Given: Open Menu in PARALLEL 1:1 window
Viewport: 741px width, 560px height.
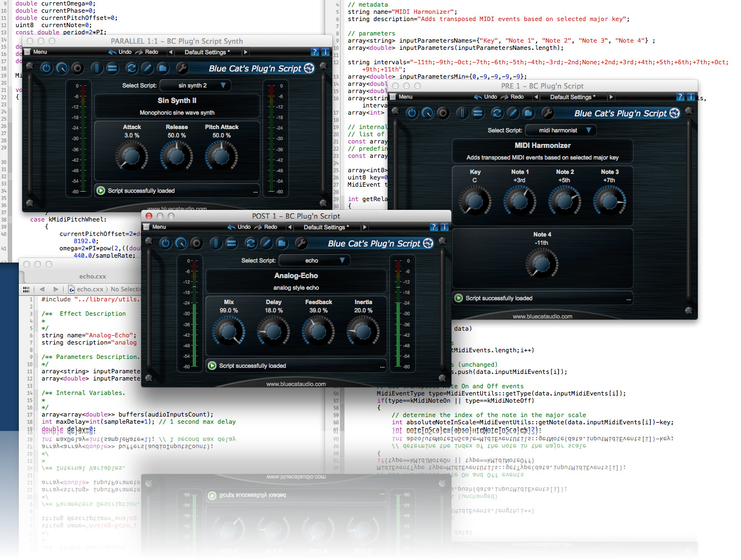Looking at the screenshot, I should pyautogui.click(x=36, y=52).
